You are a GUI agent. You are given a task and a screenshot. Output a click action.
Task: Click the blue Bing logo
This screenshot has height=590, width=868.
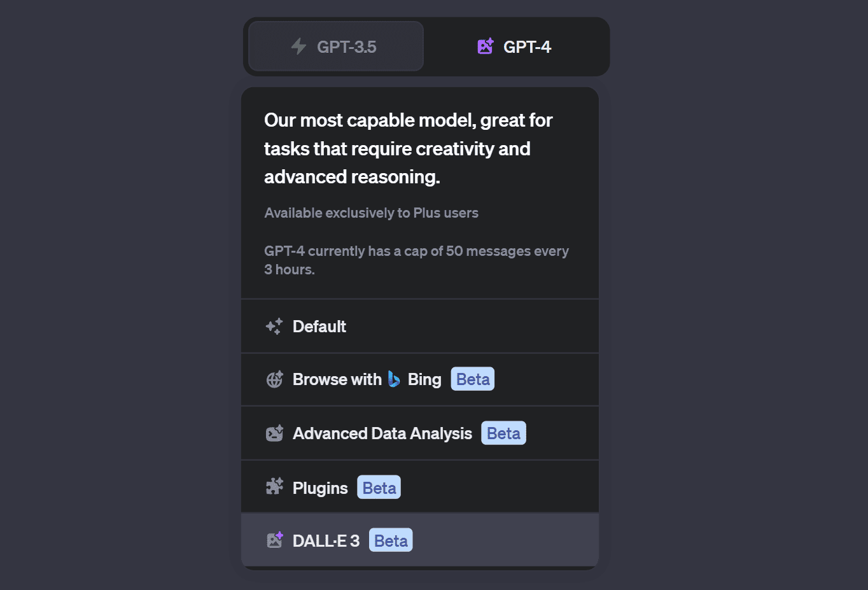pos(395,379)
